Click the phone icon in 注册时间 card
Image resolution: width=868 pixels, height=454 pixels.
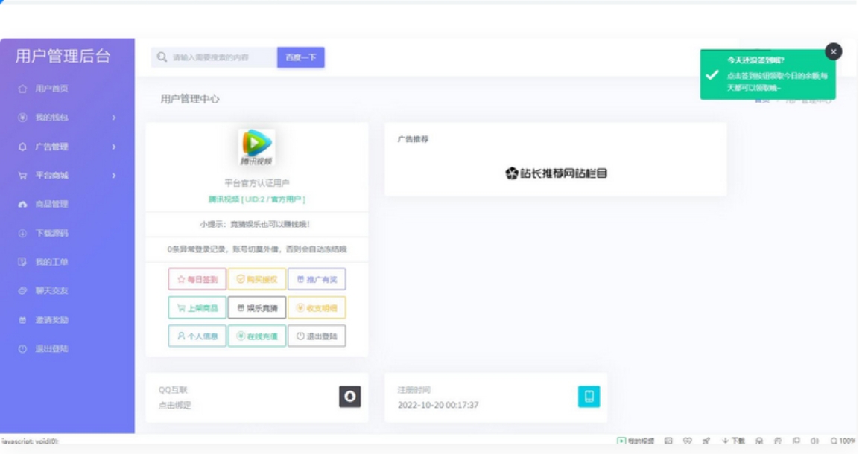click(589, 397)
